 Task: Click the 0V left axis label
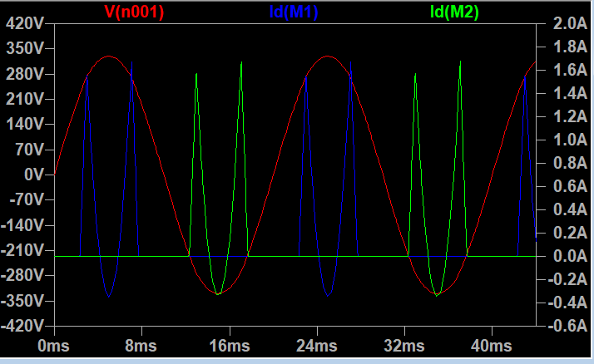[34, 175]
